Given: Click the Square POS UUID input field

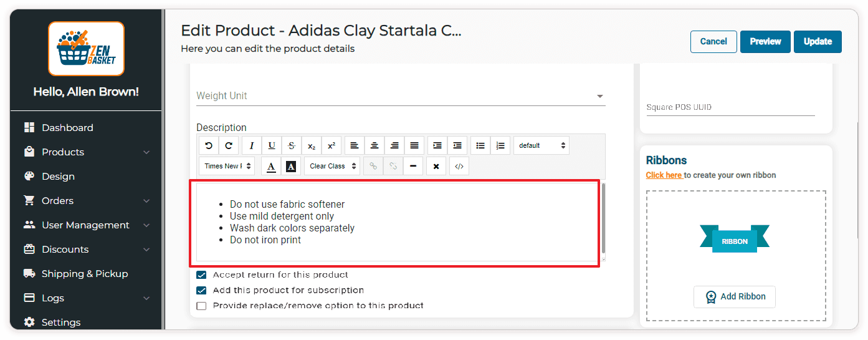Looking at the screenshot, I should [x=730, y=107].
